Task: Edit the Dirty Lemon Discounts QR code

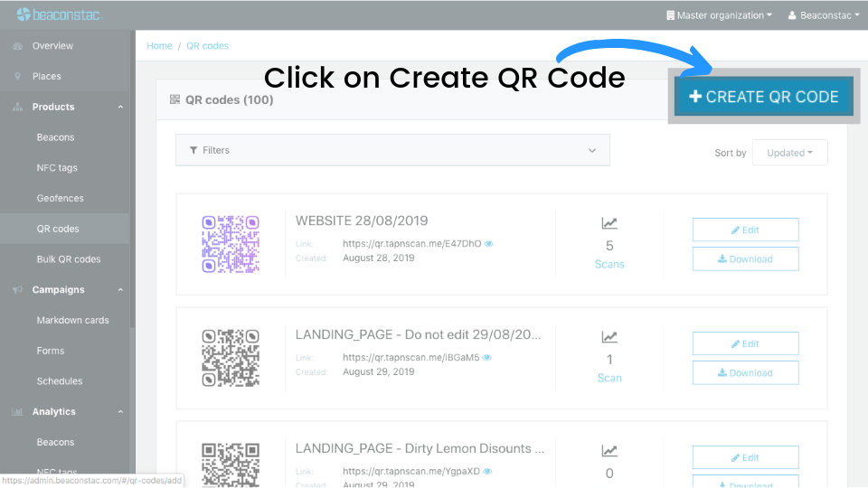Action: point(746,457)
